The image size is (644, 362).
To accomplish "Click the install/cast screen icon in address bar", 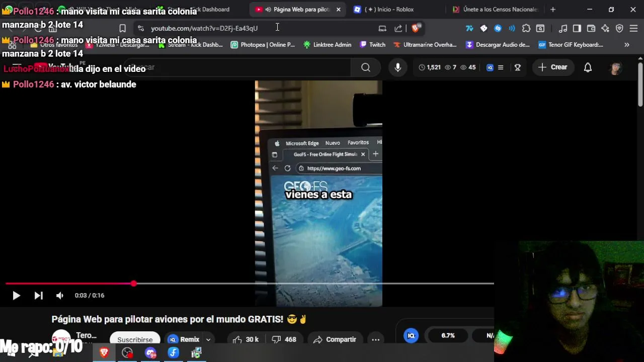I will tap(382, 29).
